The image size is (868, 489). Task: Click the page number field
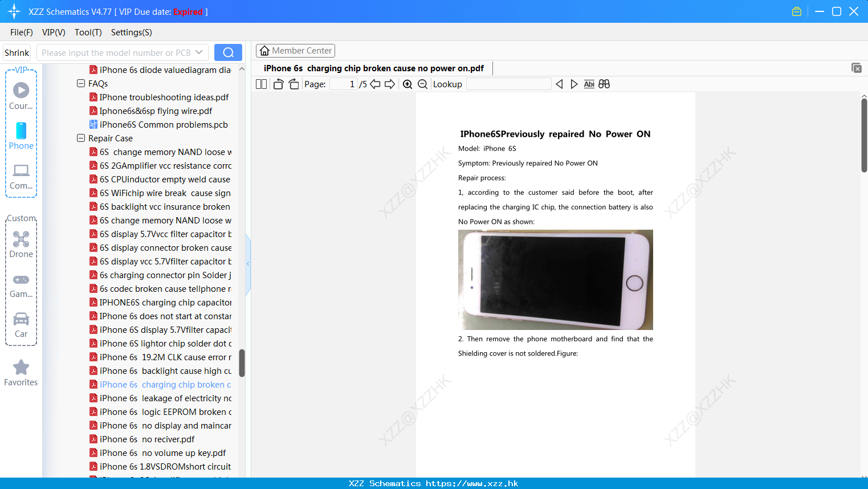coord(344,84)
